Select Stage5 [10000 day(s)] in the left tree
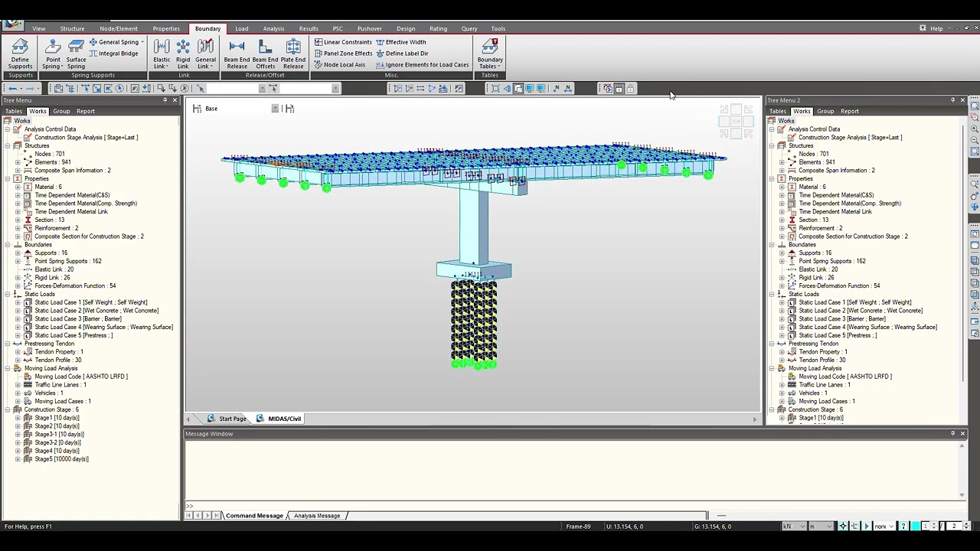 click(x=61, y=459)
